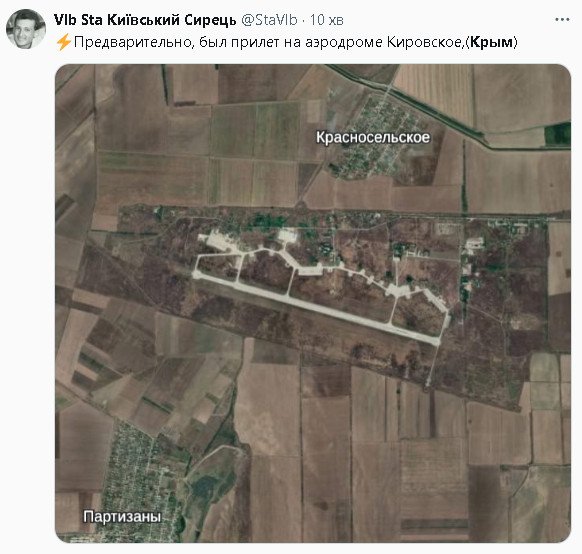Click the Партизаны label on the satellite image
This screenshot has width=582, height=554.
click(122, 517)
